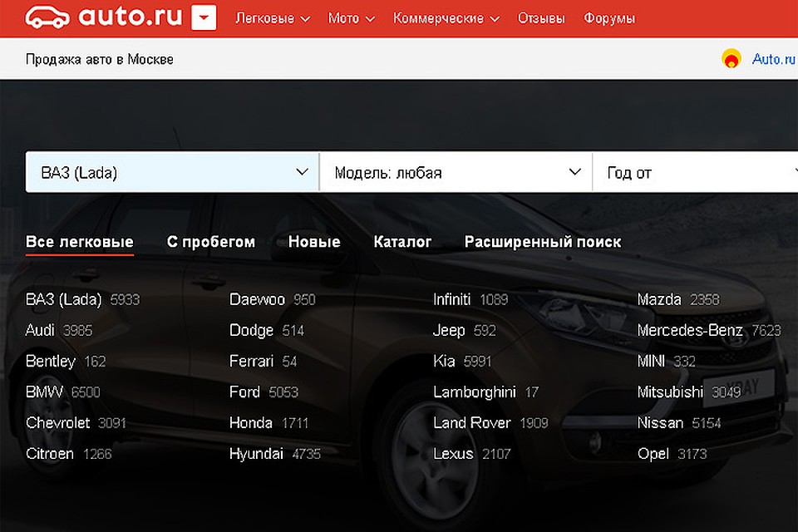This screenshot has width=798, height=532.
Task: Click the Auto.ru link at right
Action: [x=774, y=59]
